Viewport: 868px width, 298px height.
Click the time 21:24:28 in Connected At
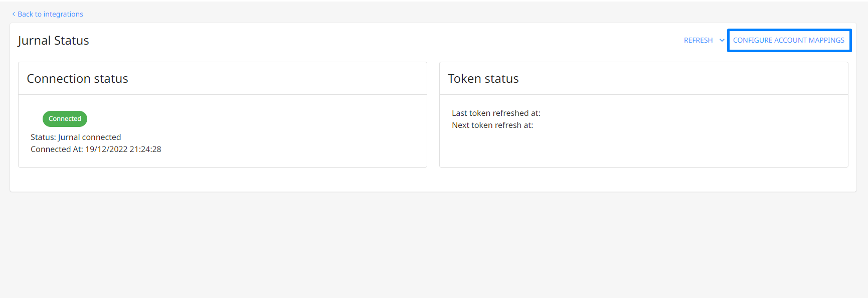pos(145,149)
